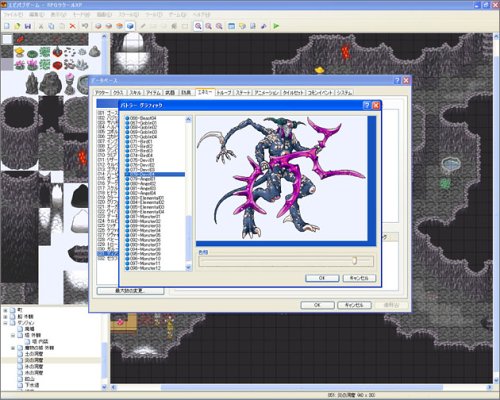Image resolution: width=500 pixels, height=400 pixels.
Task: Select the flood fill drawing tool
Action: (x=174, y=26)
